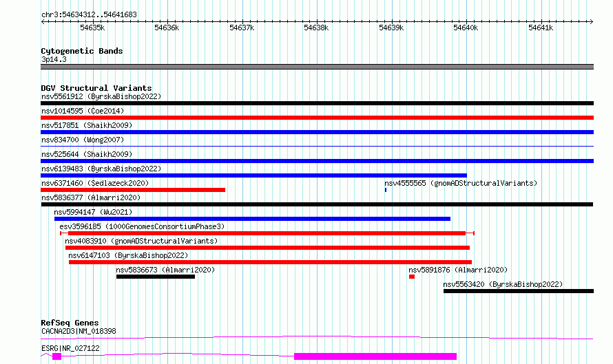The image size is (613, 364).
Task: Select the grey 3p14.3 cytoband bar
Action: click(317, 67)
